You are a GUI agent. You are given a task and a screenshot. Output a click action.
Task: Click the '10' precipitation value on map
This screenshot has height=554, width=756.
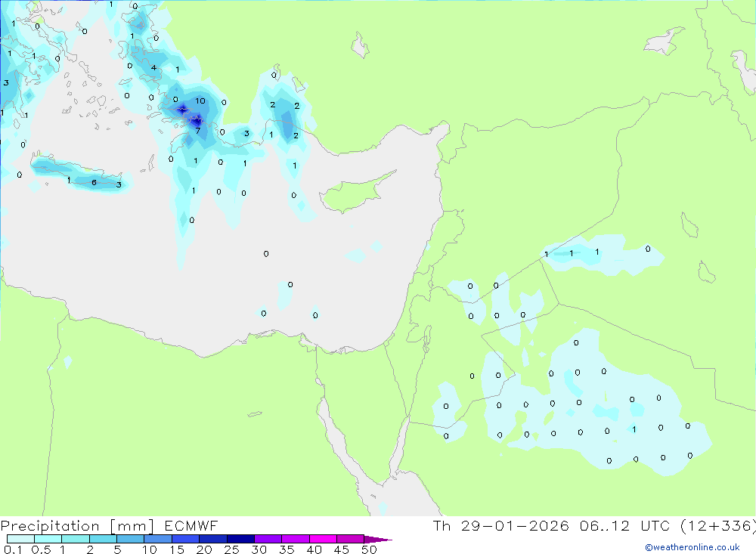200,101
